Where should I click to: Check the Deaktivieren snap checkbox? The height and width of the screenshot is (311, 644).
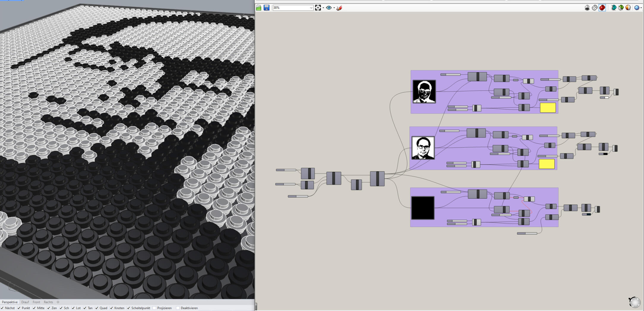(178, 308)
